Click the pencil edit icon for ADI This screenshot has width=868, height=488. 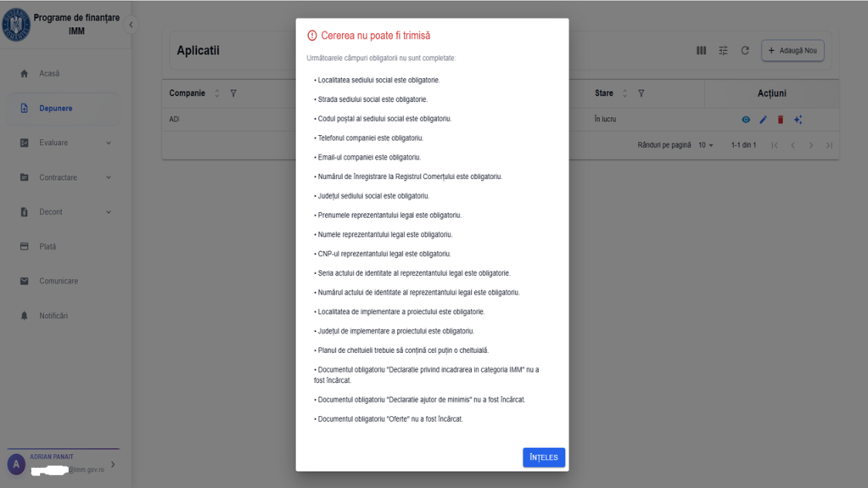click(763, 120)
